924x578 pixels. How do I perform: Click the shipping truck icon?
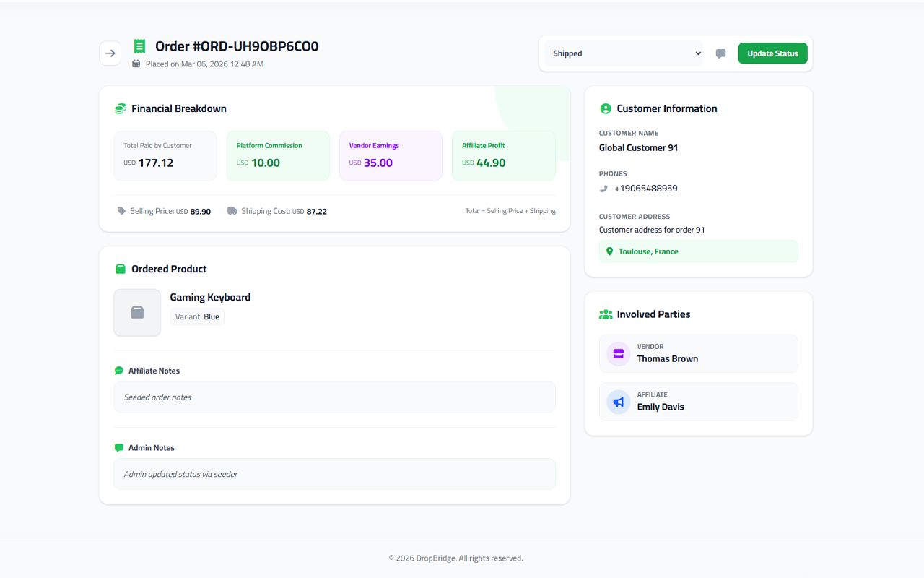click(x=232, y=211)
